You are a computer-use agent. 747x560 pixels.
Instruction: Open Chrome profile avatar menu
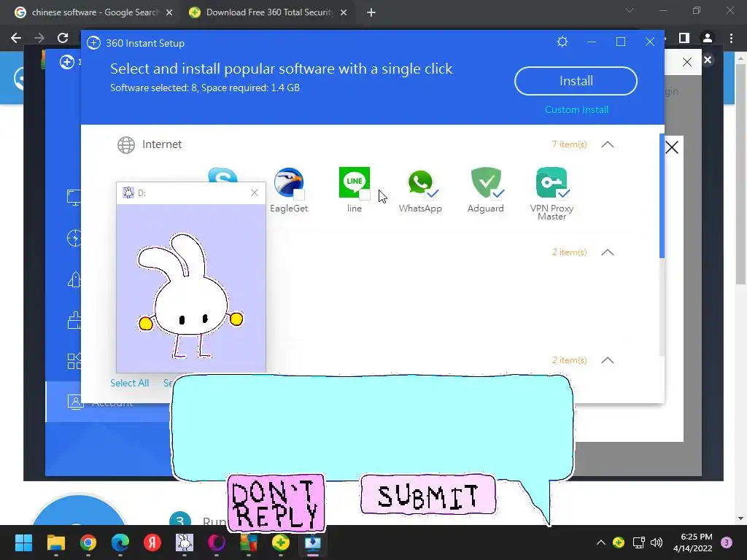[708, 38]
